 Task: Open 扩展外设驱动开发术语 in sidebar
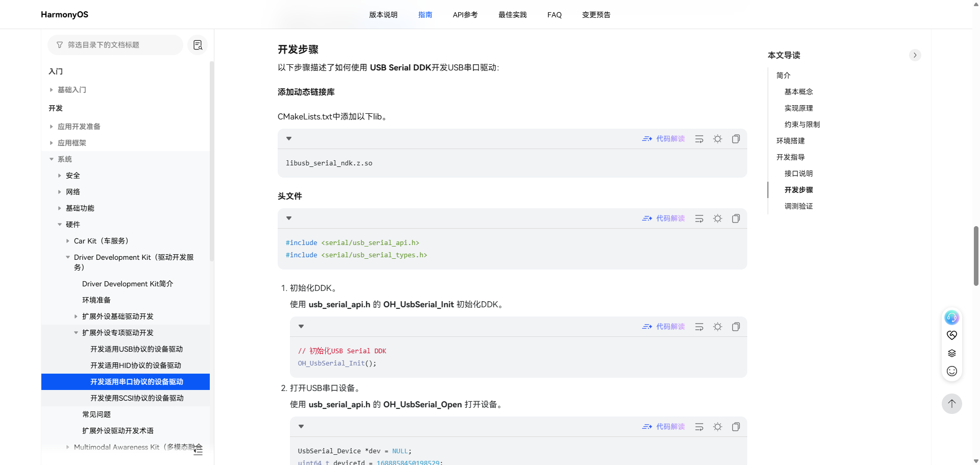coord(118,431)
